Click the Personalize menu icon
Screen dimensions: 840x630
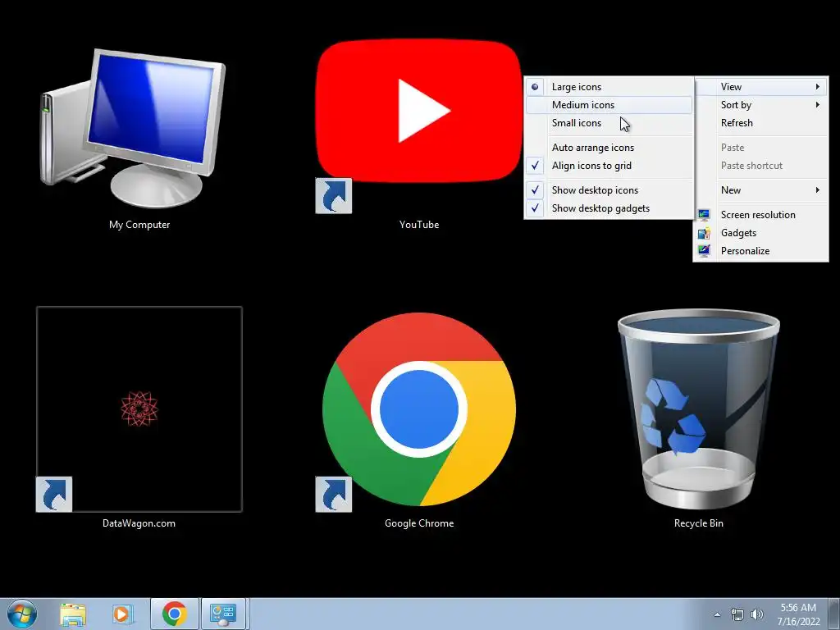point(704,251)
